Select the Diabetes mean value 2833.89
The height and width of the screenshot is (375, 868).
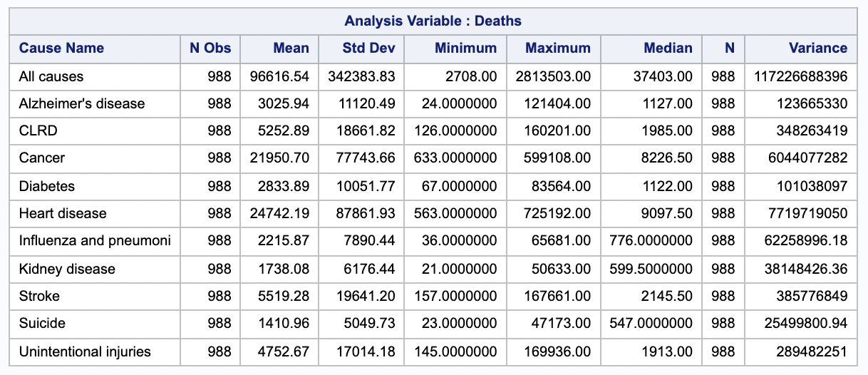(284, 186)
